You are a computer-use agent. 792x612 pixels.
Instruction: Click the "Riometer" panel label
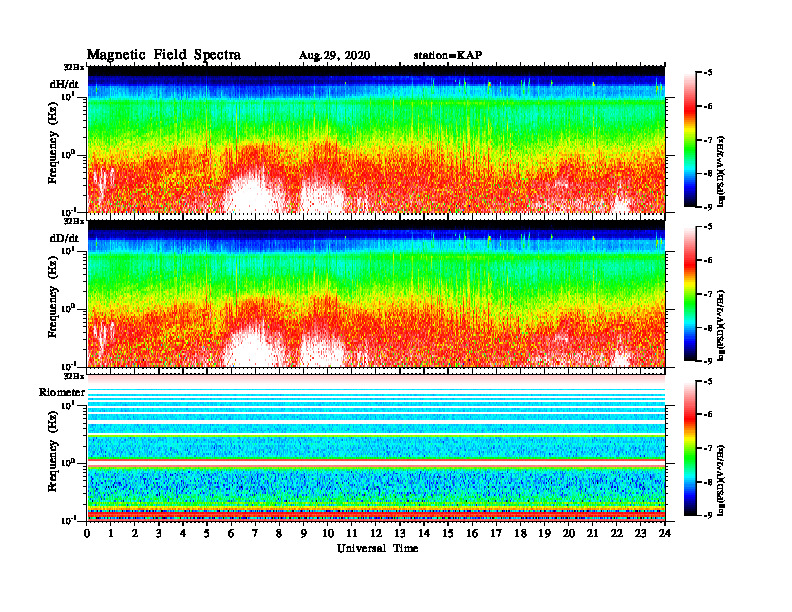tap(62, 392)
